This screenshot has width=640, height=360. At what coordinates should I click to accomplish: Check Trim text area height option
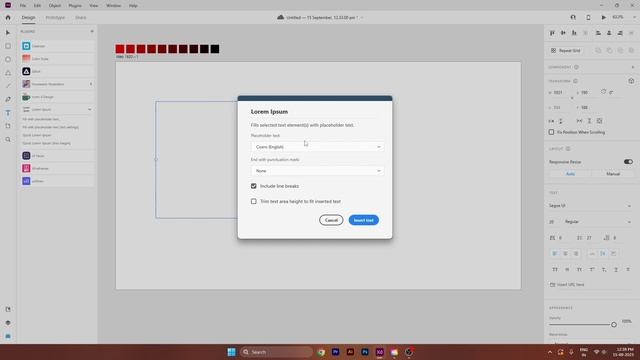point(253,202)
